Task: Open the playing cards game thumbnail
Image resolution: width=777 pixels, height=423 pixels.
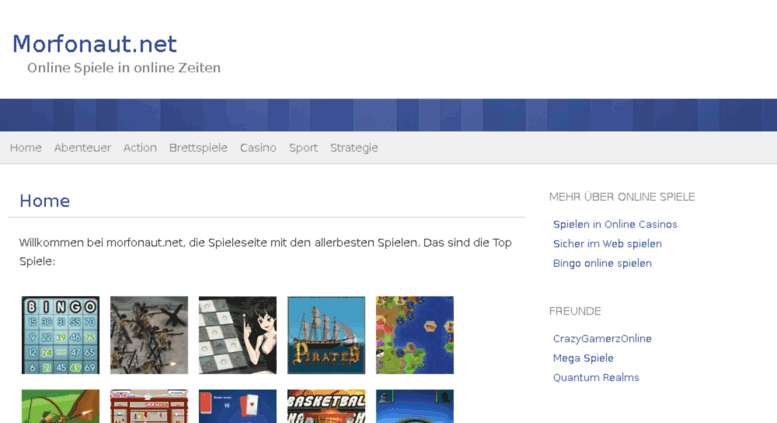Action: pyautogui.click(x=238, y=406)
